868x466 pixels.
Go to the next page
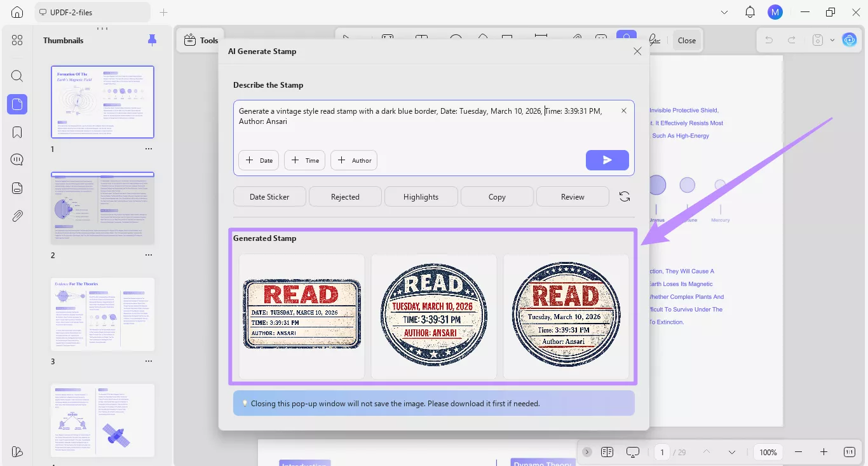732,452
